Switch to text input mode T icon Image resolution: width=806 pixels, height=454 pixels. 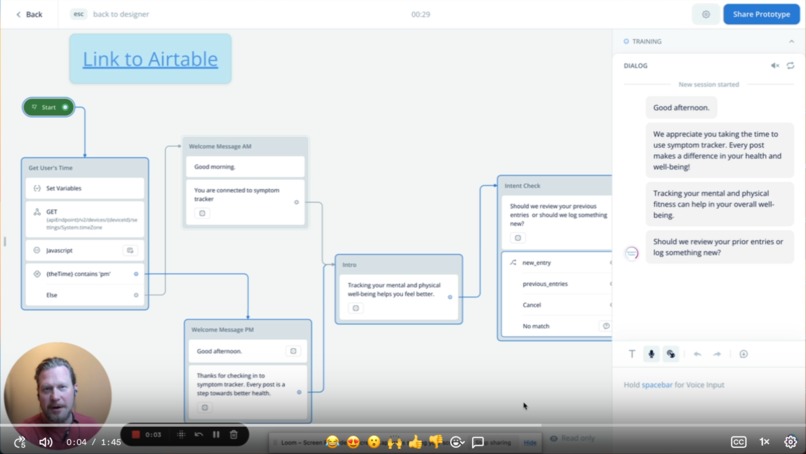tap(632, 354)
